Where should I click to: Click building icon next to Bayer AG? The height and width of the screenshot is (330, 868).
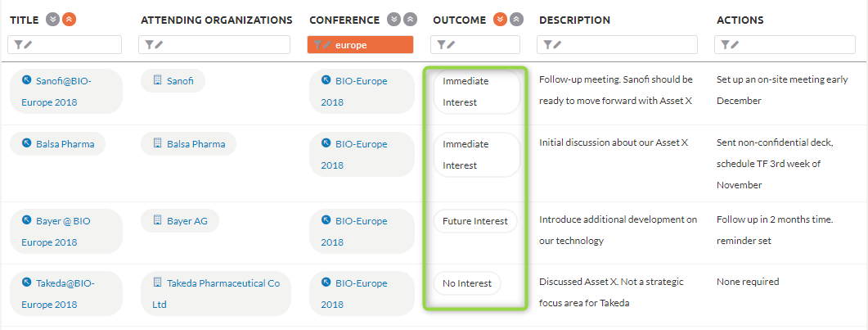157,221
